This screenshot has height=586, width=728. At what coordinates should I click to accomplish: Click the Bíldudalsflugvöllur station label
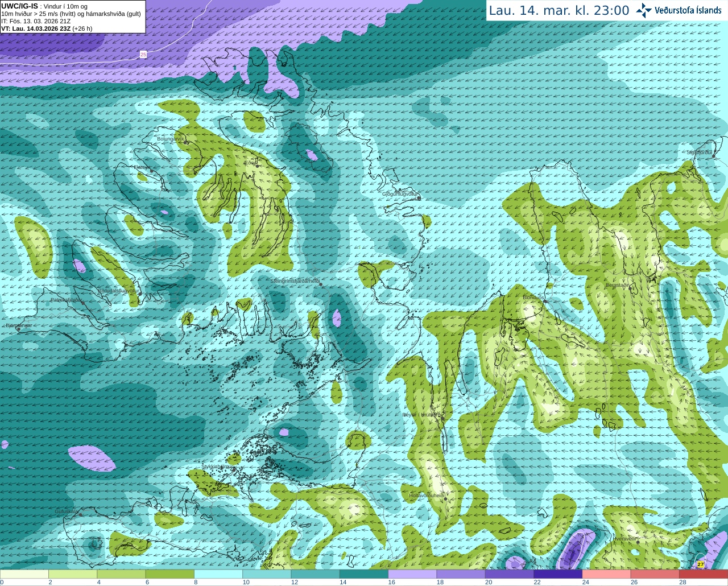coord(118,290)
